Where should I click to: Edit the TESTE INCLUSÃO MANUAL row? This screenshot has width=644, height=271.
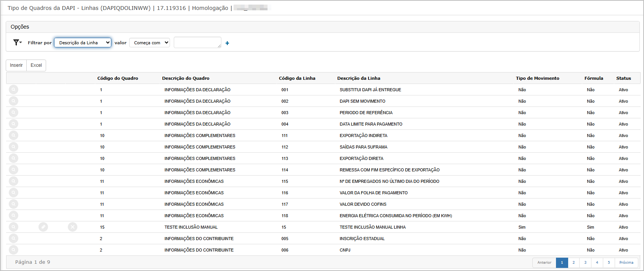pyautogui.click(x=43, y=227)
